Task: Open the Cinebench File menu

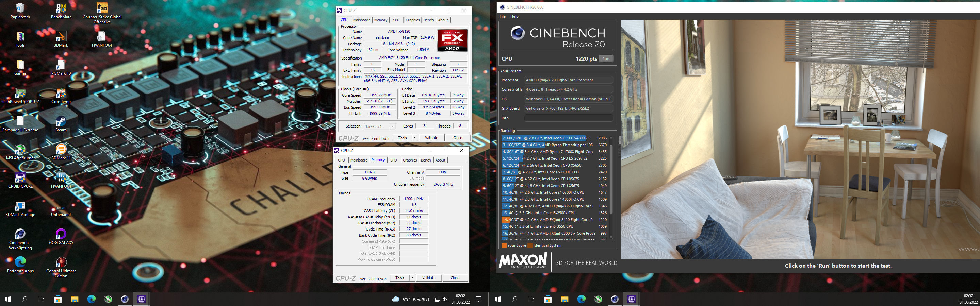Action: [x=503, y=16]
